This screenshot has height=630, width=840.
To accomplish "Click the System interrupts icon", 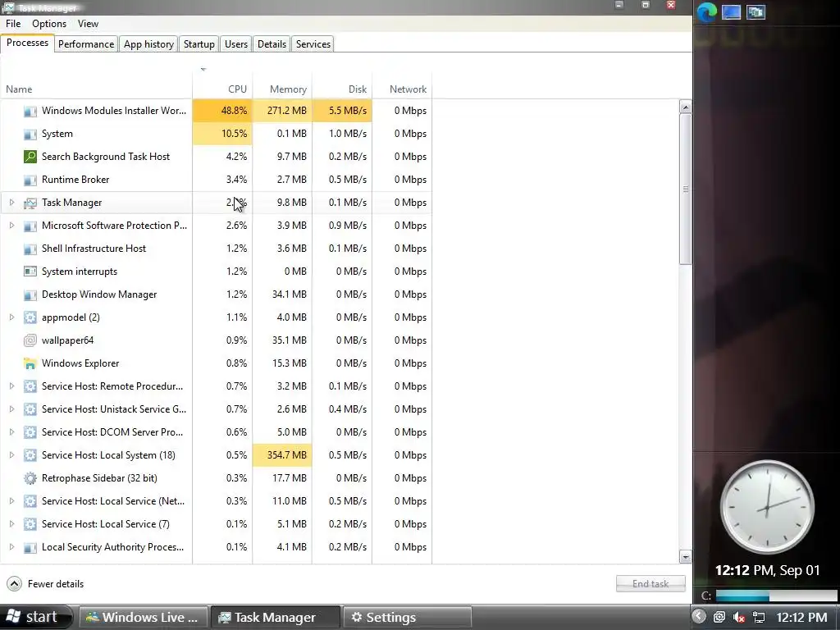I will [x=30, y=272].
